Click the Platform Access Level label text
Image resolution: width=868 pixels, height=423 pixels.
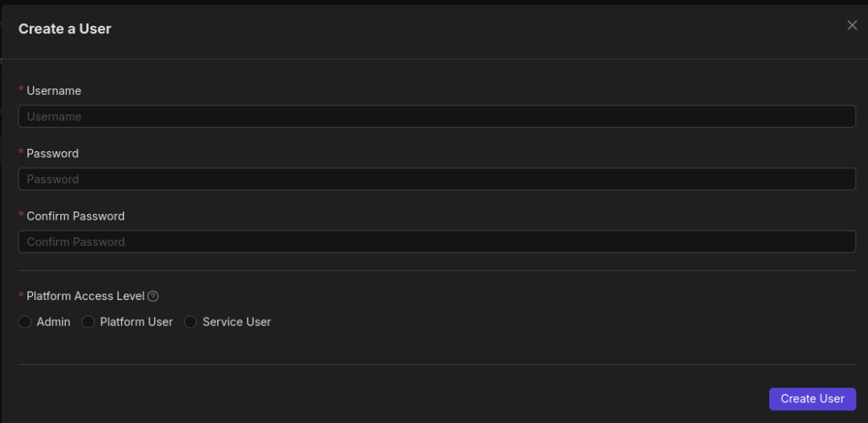click(85, 296)
